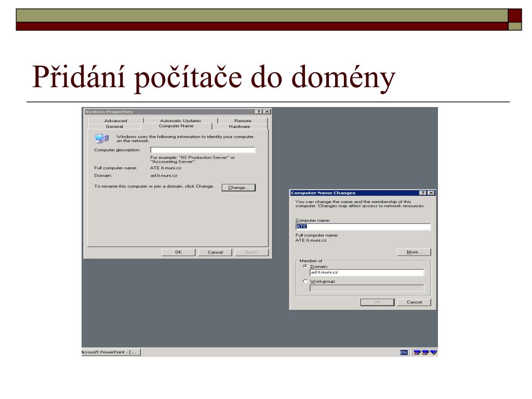Open the Remote tab
The image size is (532, 399).
[243, 121]
